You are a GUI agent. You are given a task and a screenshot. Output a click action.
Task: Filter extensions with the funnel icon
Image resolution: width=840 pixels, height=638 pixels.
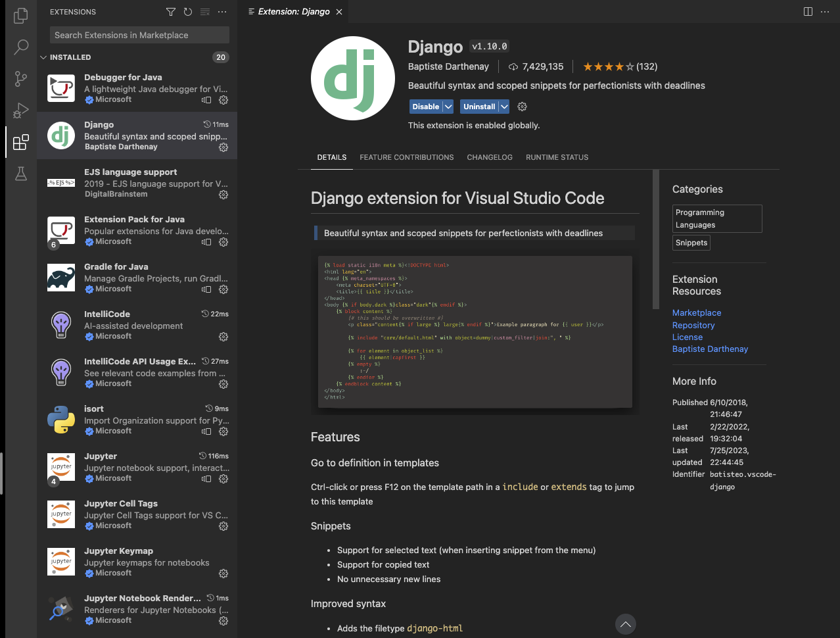click(171, 12)
